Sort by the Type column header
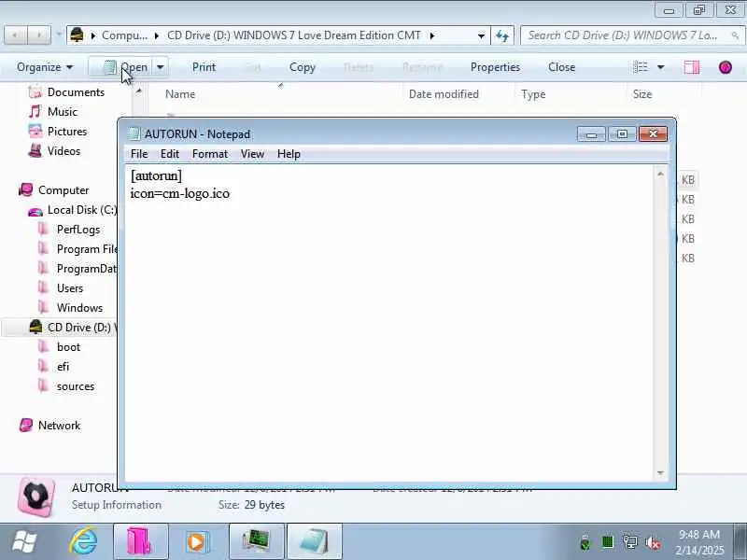This screenshot has width=747, height=560. (x=533, y=94)
